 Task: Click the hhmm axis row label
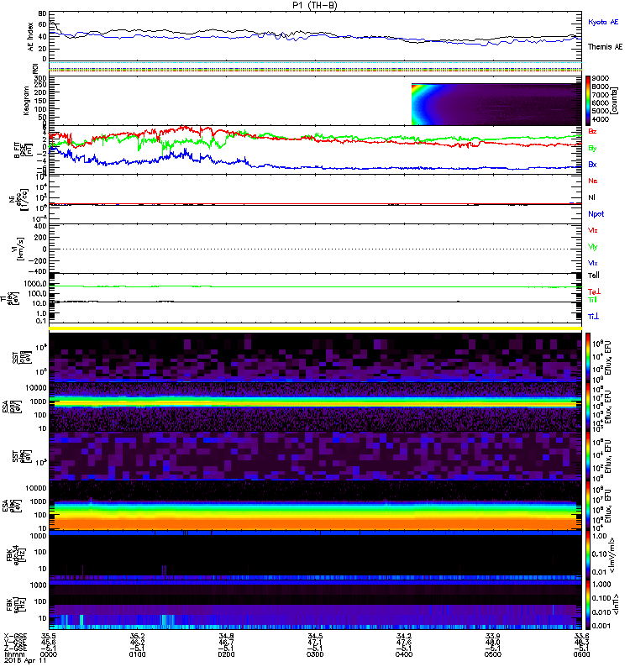(x=13, y=654)
